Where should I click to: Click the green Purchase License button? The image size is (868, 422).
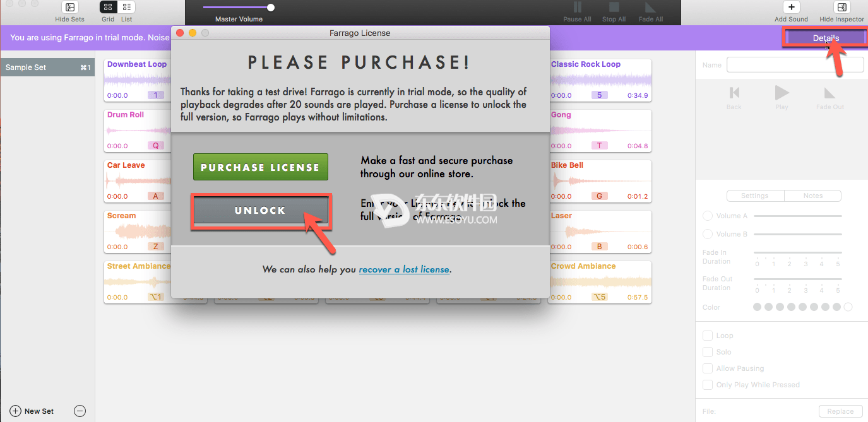tap(261, 167)
